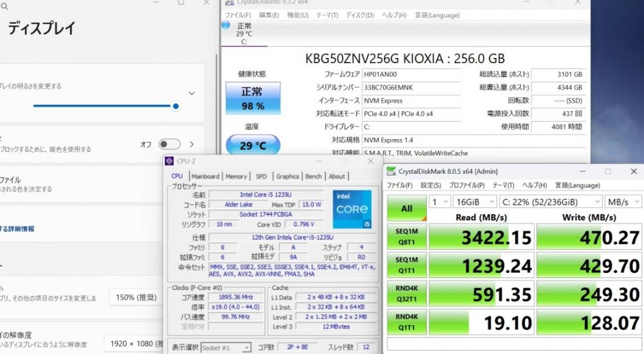Open 機能(U) menu in CrystalDiskInfo
Image resolution: width=644 pixels, height=354 pixels.
pyautogui.click(x=298, y=15)
